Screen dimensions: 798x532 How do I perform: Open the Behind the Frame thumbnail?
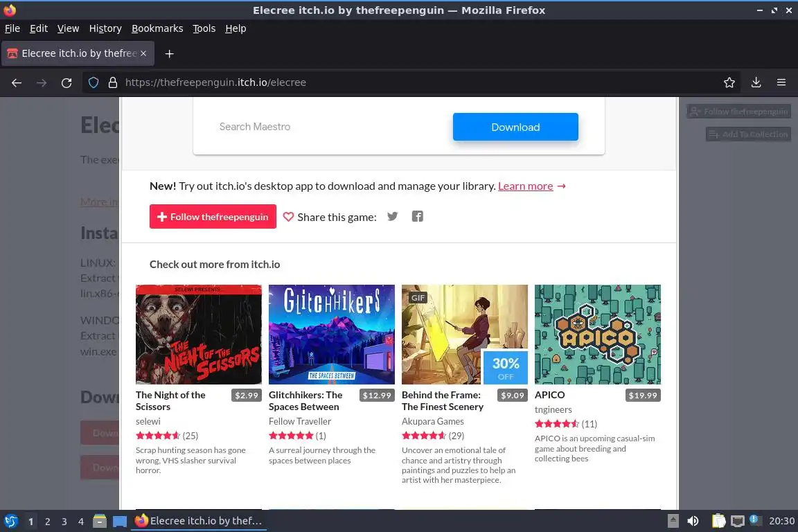coord(465,335)
